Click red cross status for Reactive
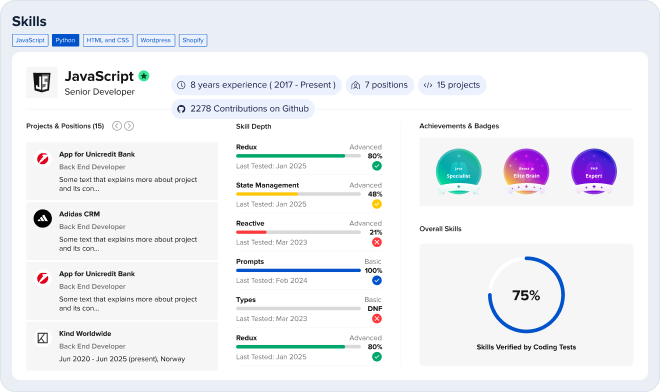Image resolution: width=660 pixels, height=392 pixels. coord(377,243)
